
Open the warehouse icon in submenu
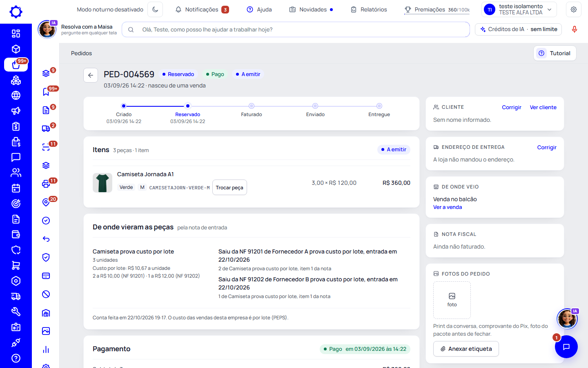coord(46,312)
